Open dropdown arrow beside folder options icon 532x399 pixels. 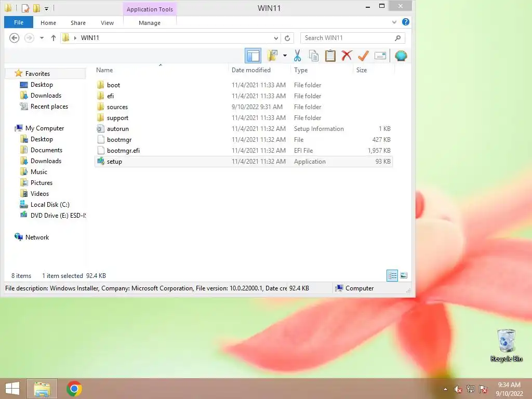(285, 56)
